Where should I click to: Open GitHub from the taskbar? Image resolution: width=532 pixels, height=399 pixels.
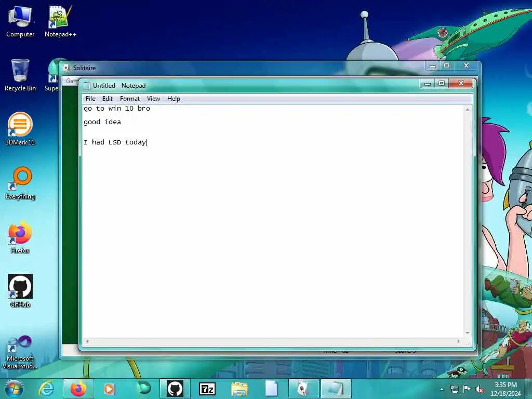[x=175, y=389]
